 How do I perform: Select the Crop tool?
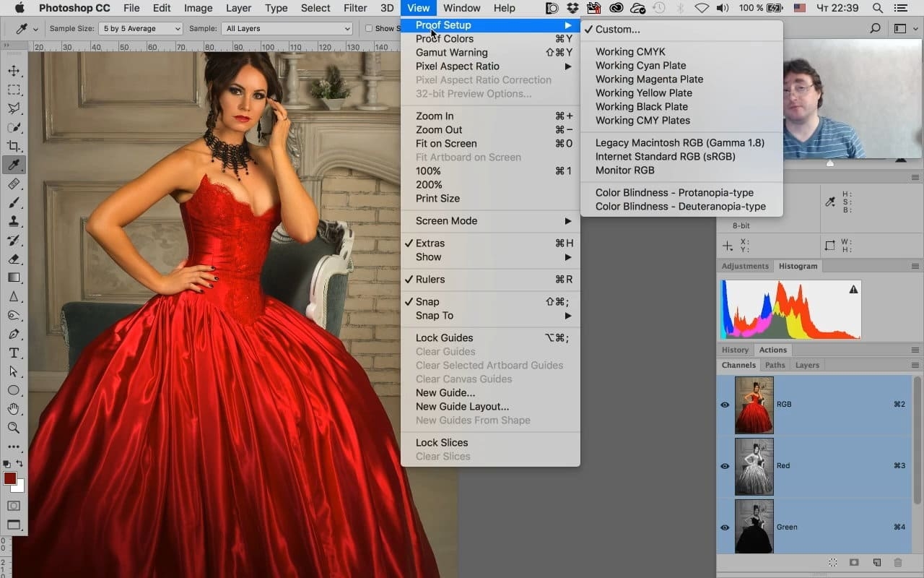[x=14, y=146]
